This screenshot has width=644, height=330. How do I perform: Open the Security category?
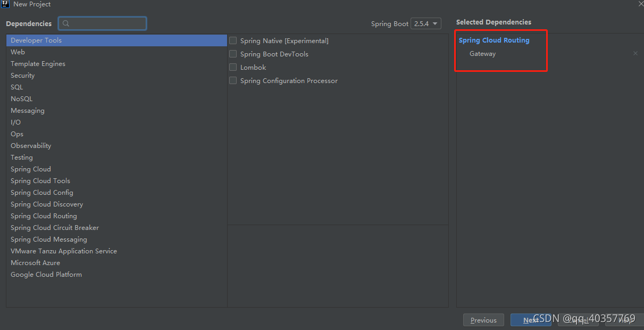click(x=116, y=76)
